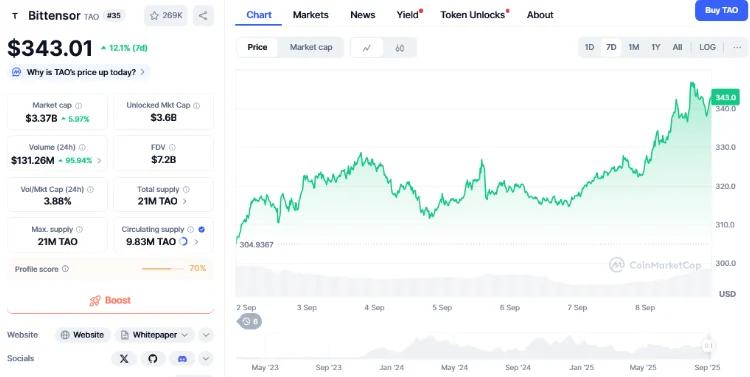Click the 3.88% Vol/Mkt Cap value
This screenshot has width=750, height=377.
[57, 201]
